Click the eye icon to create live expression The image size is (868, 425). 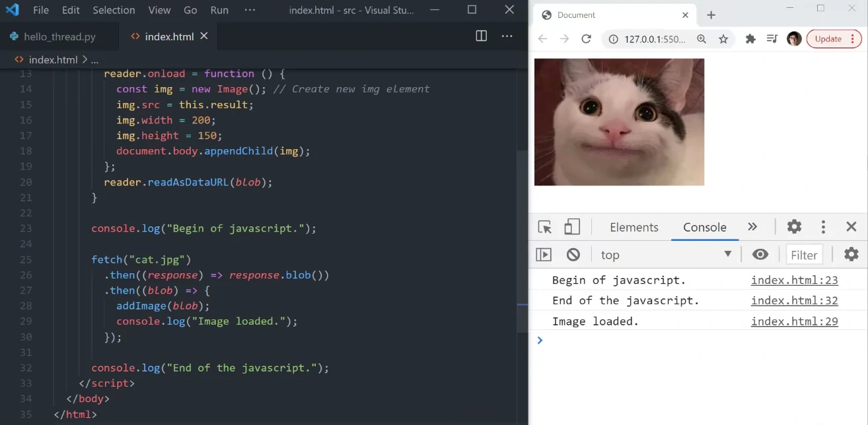[x=760, y=255]
